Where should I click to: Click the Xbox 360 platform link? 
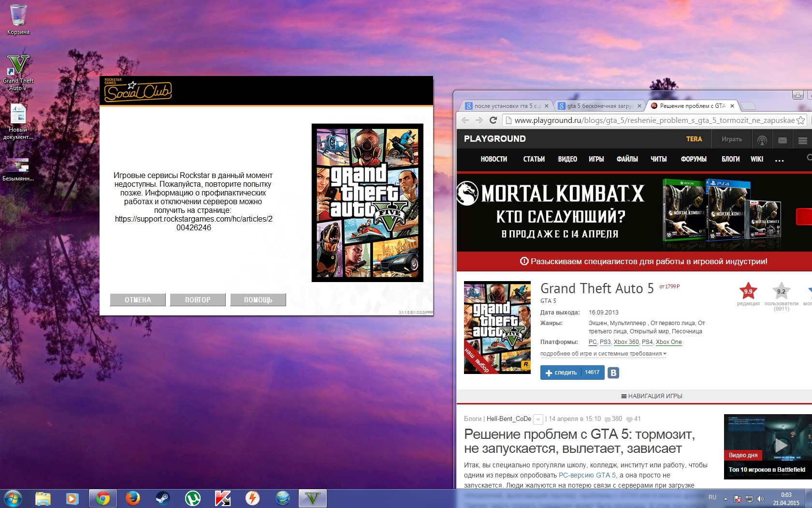pyautogui.click(x=626, y=342)
